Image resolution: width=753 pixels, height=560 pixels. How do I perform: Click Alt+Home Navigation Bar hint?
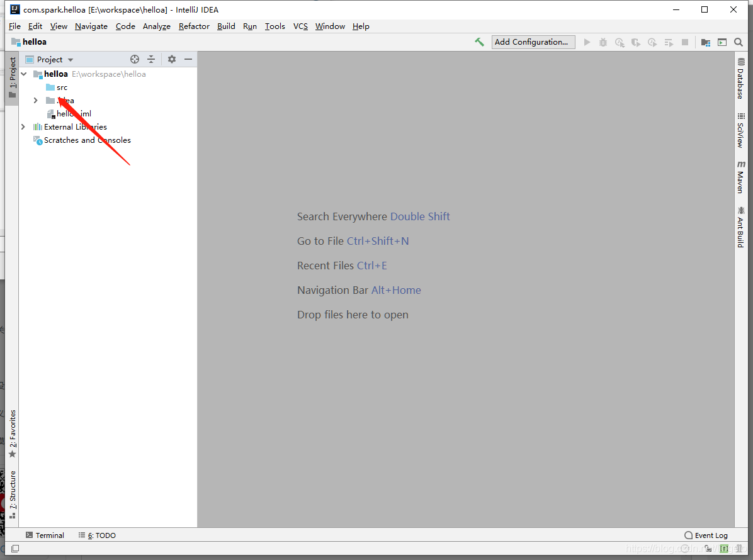pyautogui.click(x=396, y=290)
